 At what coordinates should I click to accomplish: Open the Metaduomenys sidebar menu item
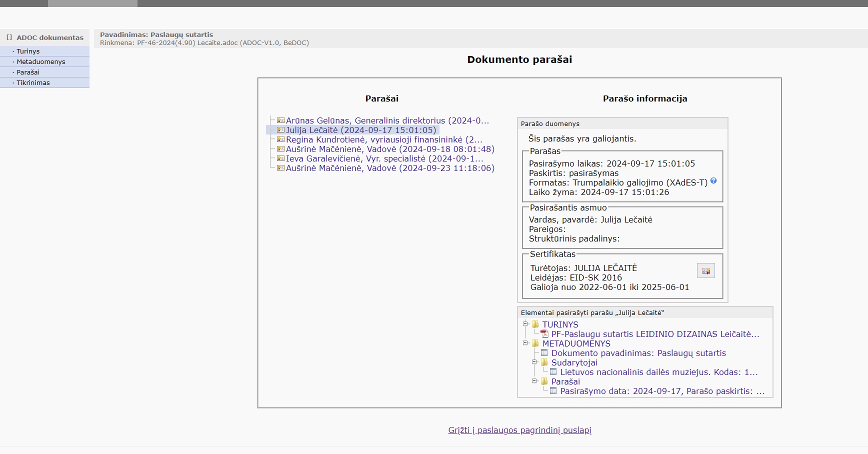[x=41, y=62]
